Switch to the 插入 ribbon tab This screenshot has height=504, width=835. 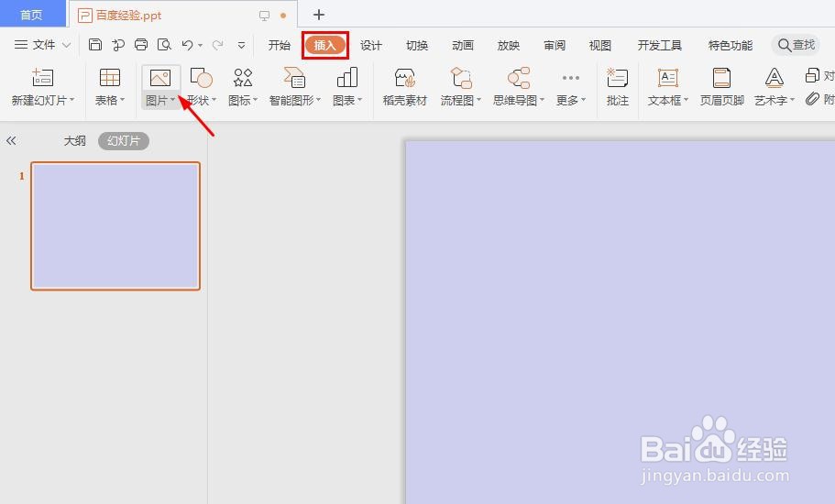coord(324,45)
